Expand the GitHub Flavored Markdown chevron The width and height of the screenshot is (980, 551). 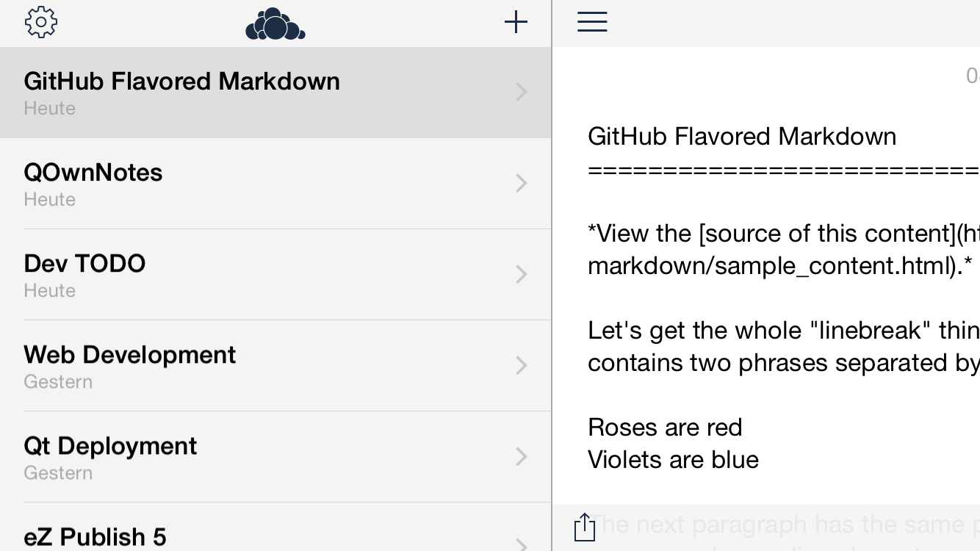click(522, 92)
